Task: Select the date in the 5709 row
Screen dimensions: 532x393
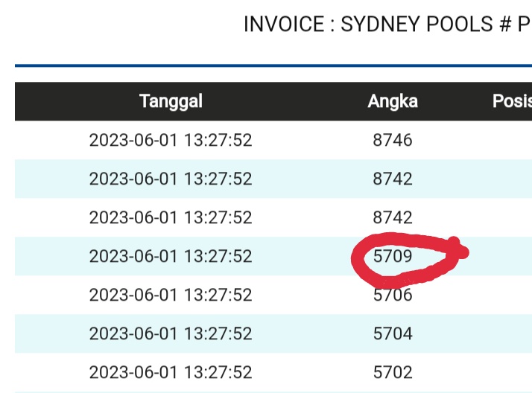Action: click(x=171, y=256)
